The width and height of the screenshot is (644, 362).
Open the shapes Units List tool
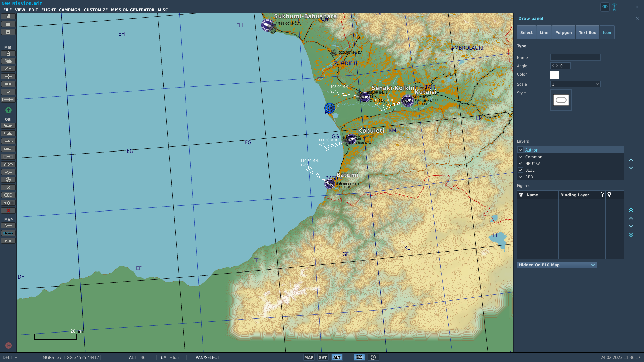point(8,203)
